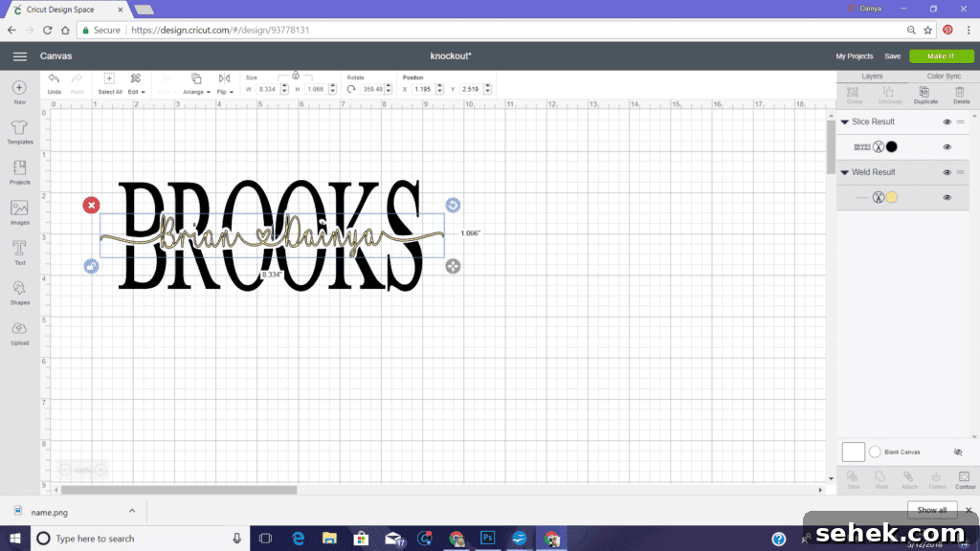Click the yellow color swatch of weld layer

[x=891, y=197]
